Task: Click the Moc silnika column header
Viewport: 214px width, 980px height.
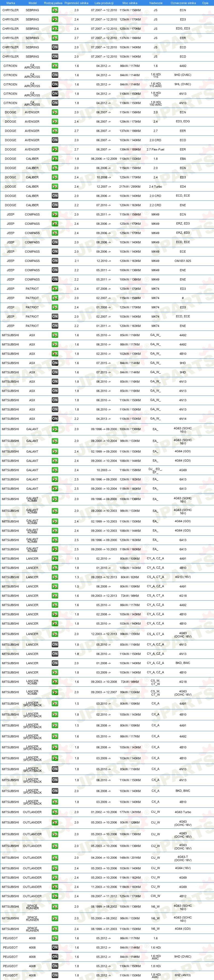Action: [x=130, y=3]
